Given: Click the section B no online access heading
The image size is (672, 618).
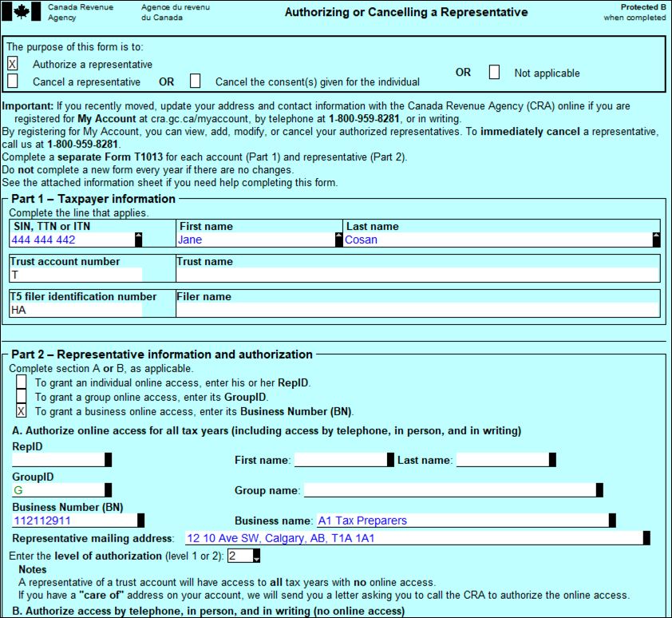Looking at the screenshot, I should (208, 611).
